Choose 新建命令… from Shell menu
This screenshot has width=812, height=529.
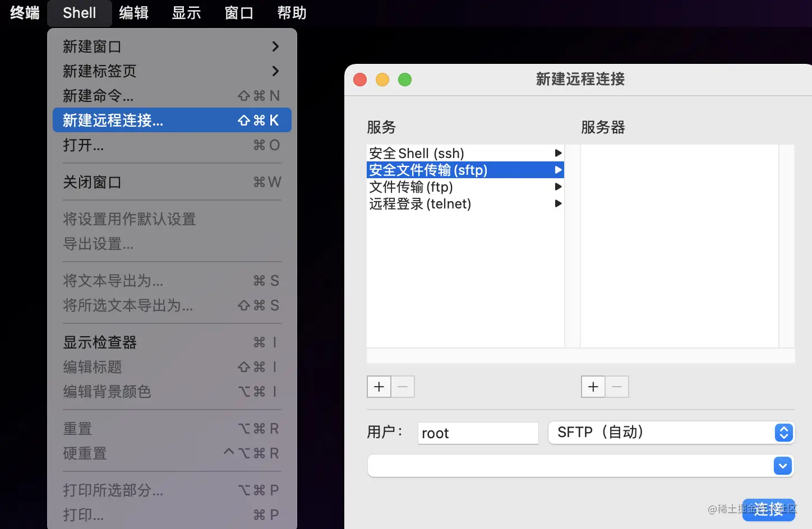tap(172, 96)
